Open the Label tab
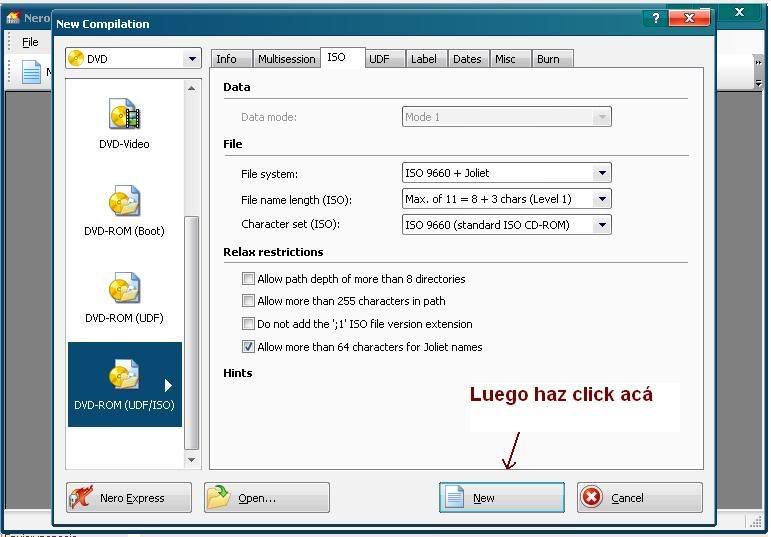Screen dimensions: 771x537 [x=426, y=59]
